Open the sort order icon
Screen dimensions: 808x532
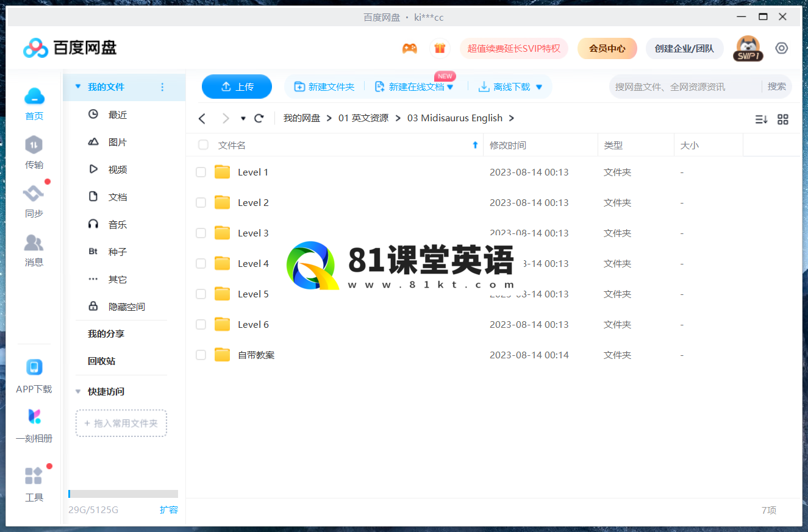click(x=761, y=119)
